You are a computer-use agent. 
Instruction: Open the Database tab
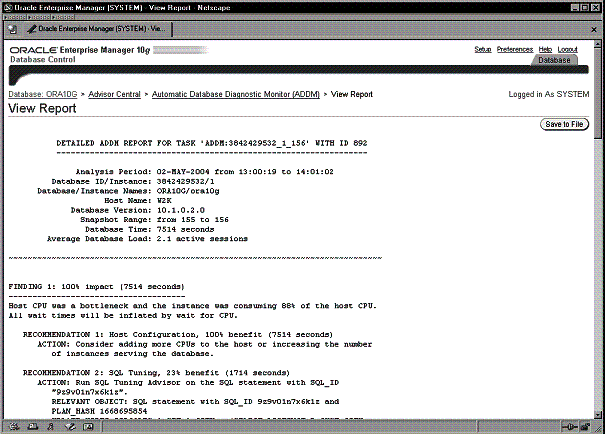coord(554,60)
